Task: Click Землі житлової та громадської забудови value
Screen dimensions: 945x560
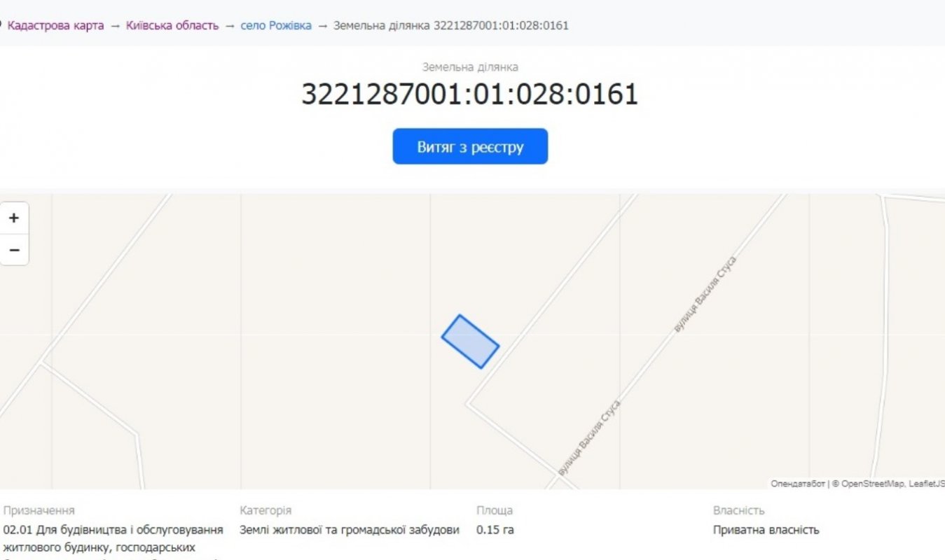Action: pos(349,530)
